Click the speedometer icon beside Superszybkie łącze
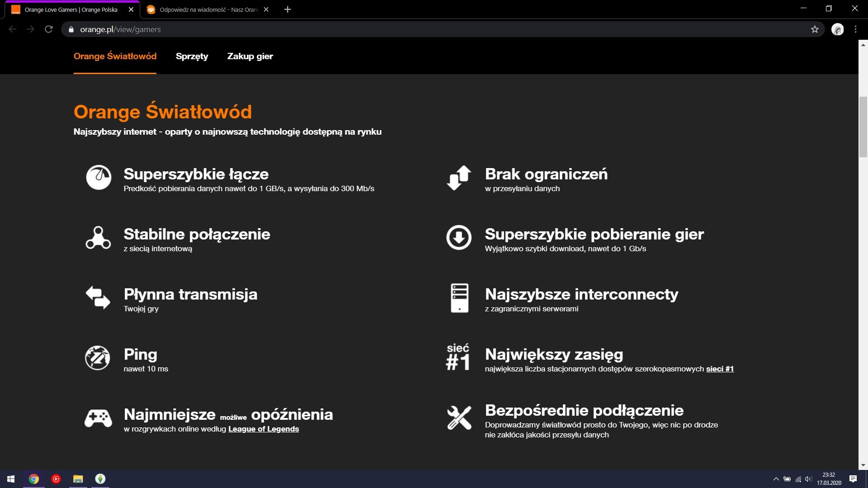868x488 pixels. coord(99,177)
